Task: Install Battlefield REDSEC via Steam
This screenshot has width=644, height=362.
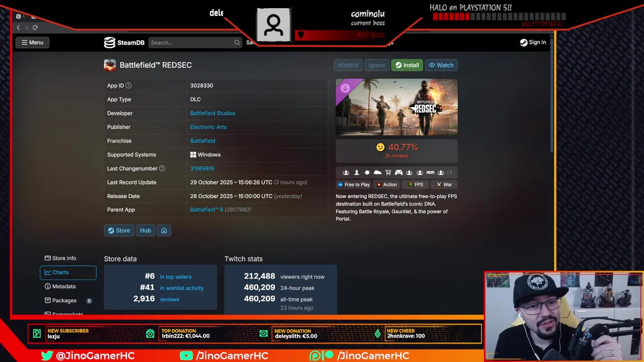Action: pos(407,65)
